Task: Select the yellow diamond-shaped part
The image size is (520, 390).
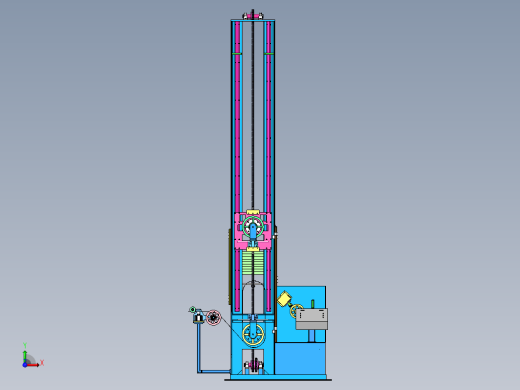Action: point(284,299)
